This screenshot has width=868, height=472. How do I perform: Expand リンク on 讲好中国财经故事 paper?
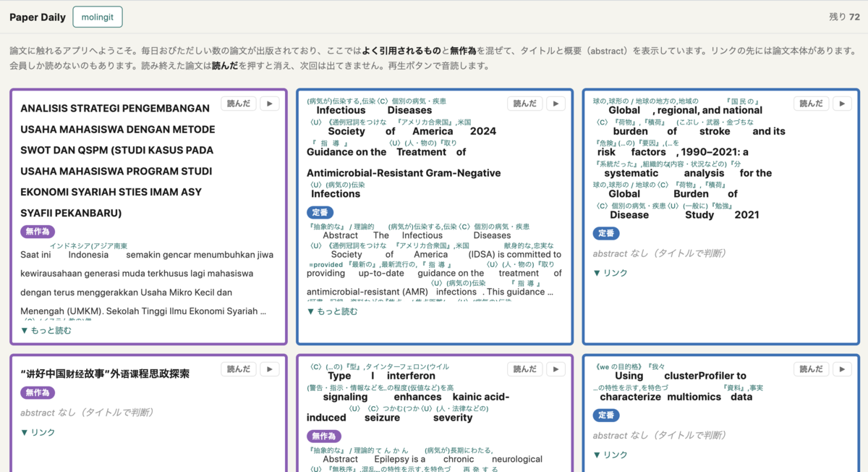pos(38,432)
